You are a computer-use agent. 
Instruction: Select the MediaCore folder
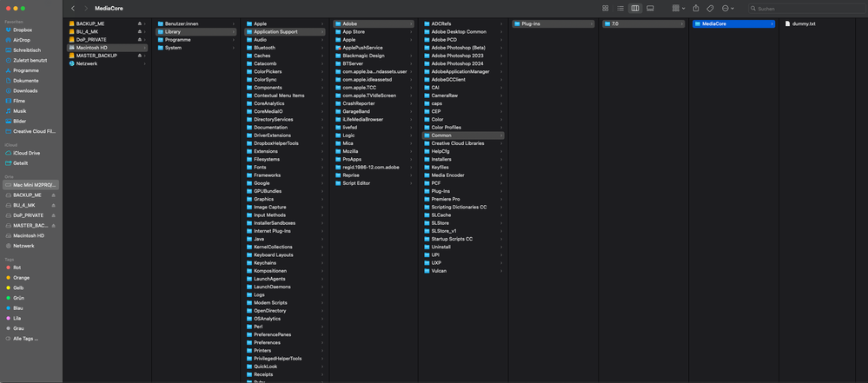pos(733,23)
